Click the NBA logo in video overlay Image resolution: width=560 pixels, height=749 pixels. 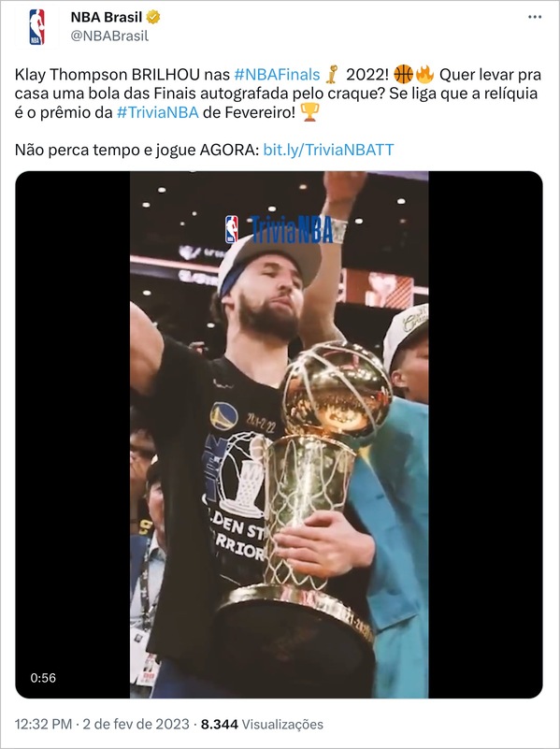pos(232,229)
